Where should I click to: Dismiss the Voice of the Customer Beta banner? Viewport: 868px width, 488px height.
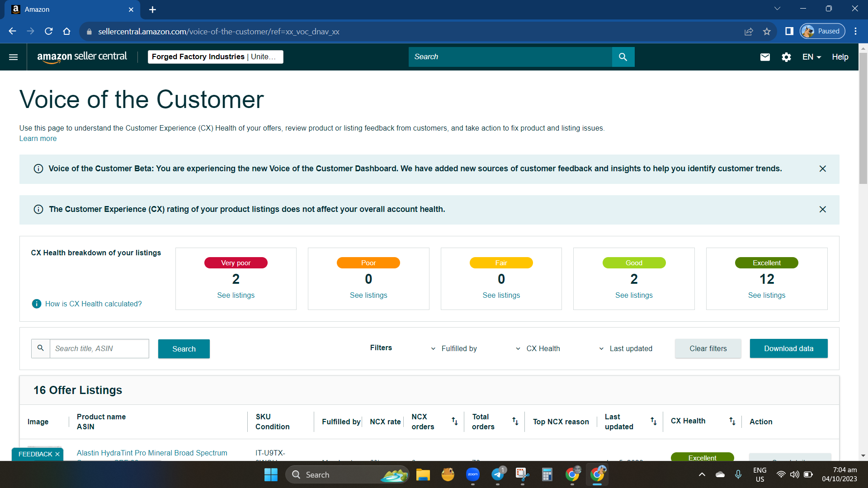[x=823, y=169]
